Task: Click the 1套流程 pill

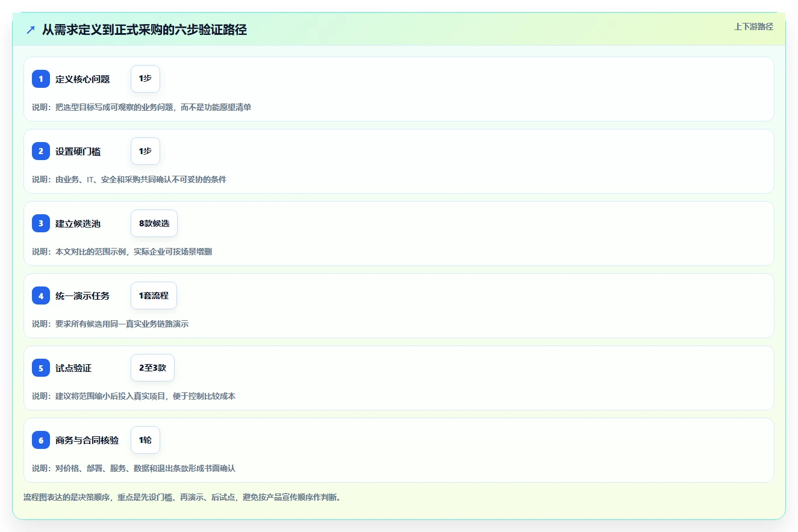Action: tap(154, 295)
